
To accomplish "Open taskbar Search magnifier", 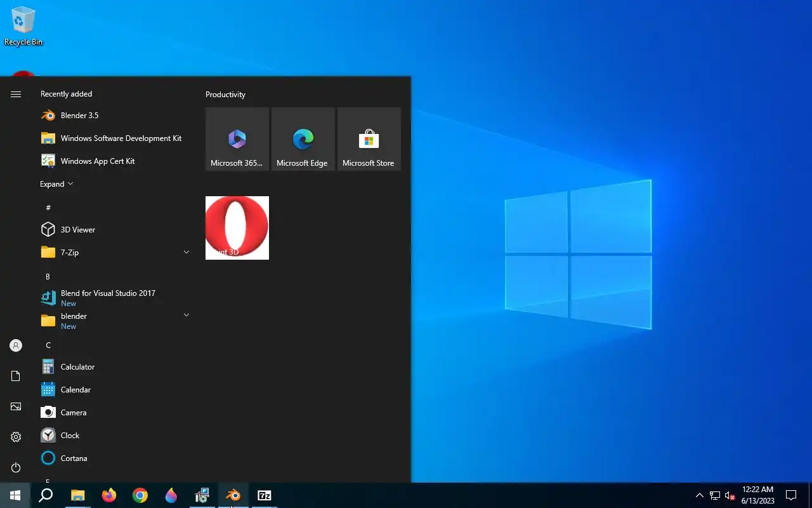I will point(46,495).
